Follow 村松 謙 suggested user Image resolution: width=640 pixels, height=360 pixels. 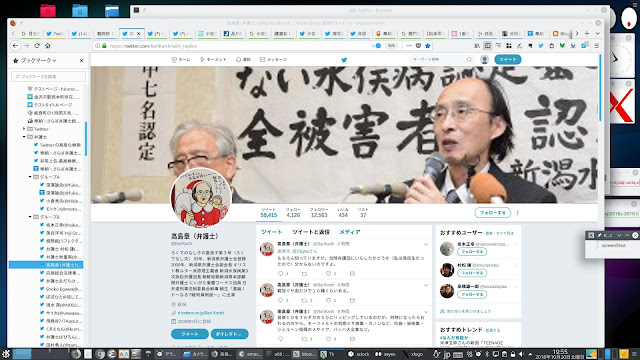[472, 273]
